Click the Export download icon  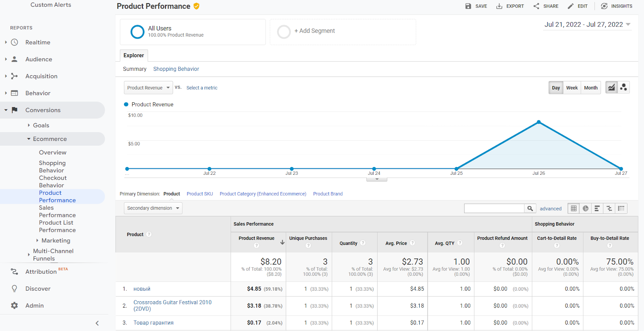click(499, 6)
